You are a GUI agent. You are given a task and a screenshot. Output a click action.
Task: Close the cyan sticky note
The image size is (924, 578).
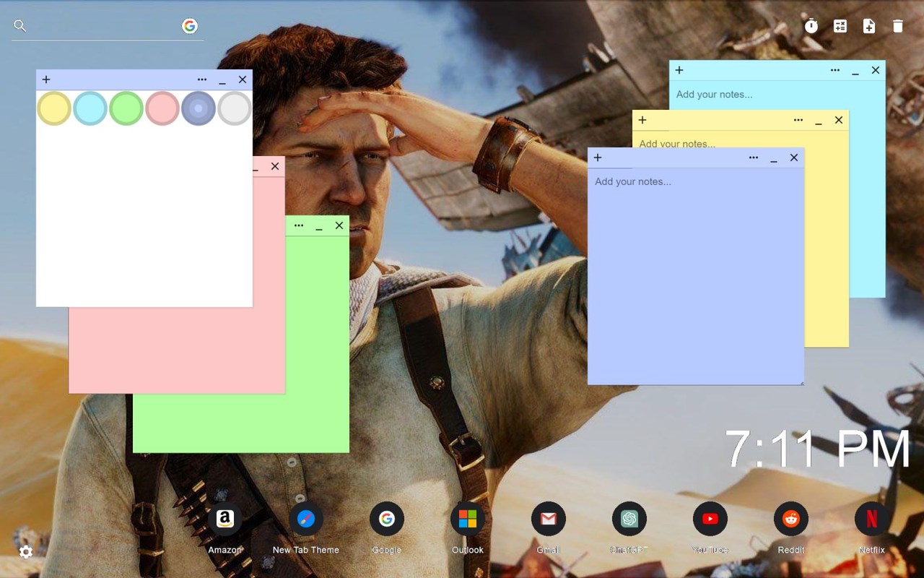(876, 70)
